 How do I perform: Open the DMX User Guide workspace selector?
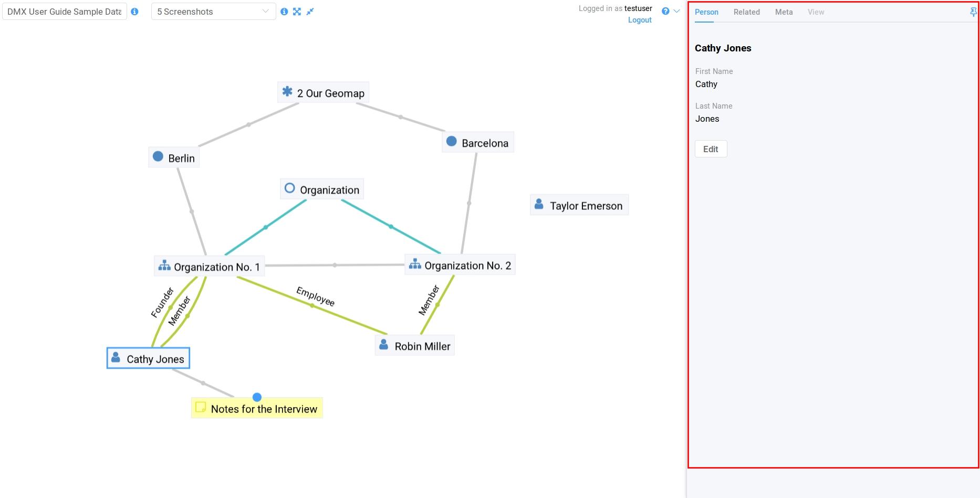click(65, 12)
